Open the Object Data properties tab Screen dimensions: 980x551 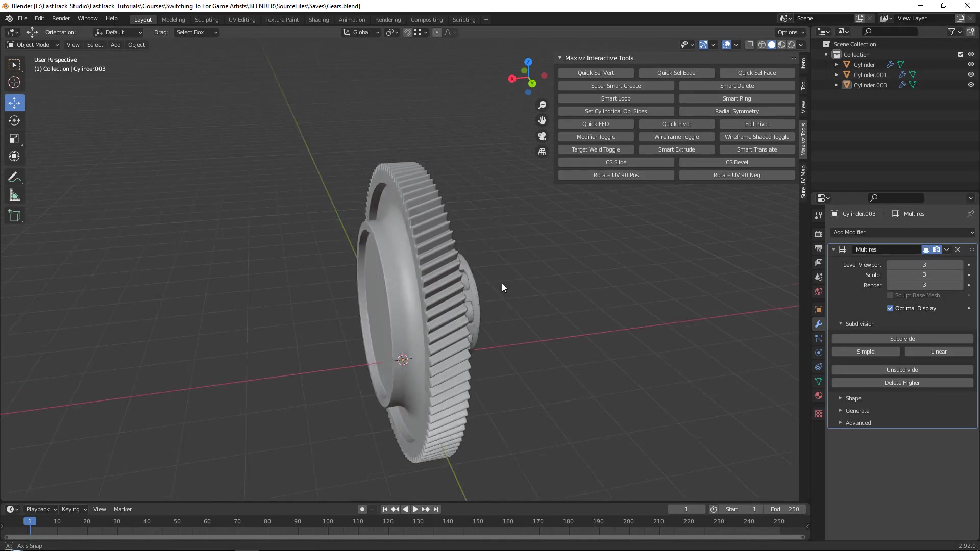819,381
